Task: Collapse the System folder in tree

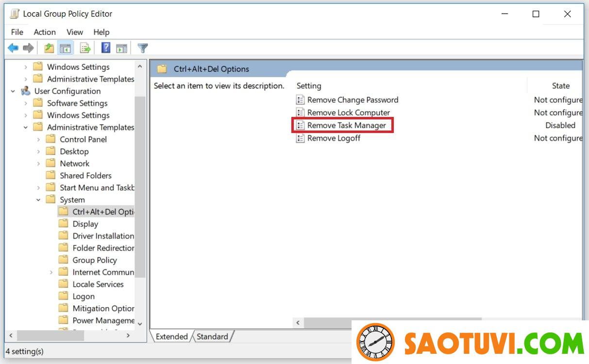Action: 39,200
